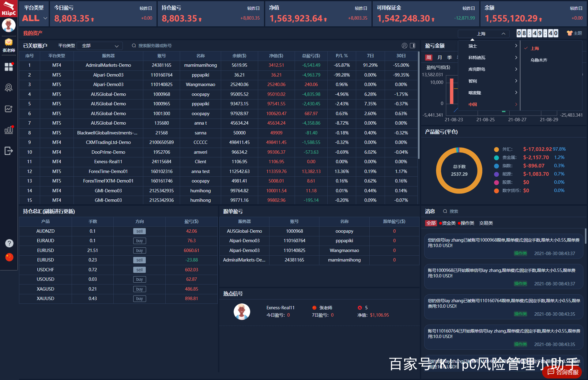Select the AdmiralMarkets-Demo account row
Viewport: 588px width, 380px height.
click(218, 65)
